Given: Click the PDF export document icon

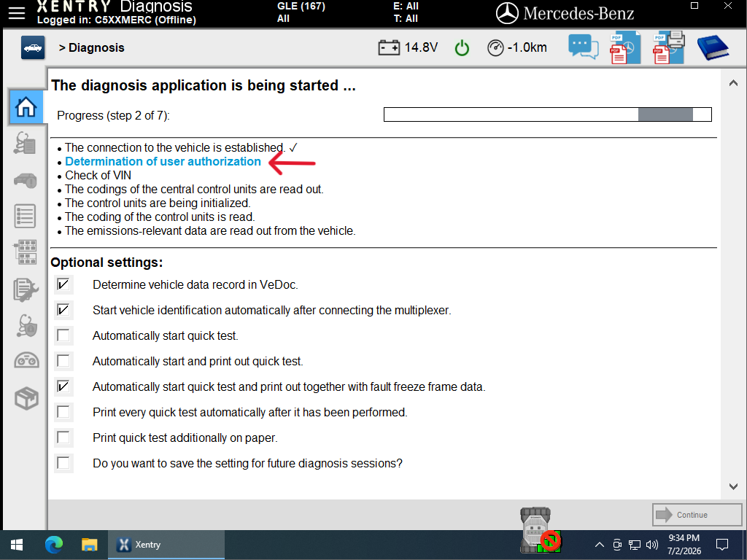Looking at the screenshot, I should pyautogui.click(x=625, y=47).
